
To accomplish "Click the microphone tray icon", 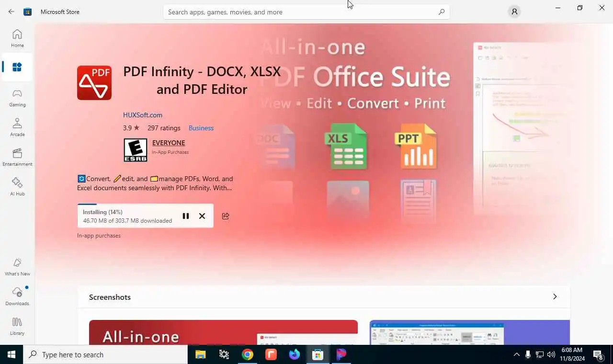I will pos(528,355).
